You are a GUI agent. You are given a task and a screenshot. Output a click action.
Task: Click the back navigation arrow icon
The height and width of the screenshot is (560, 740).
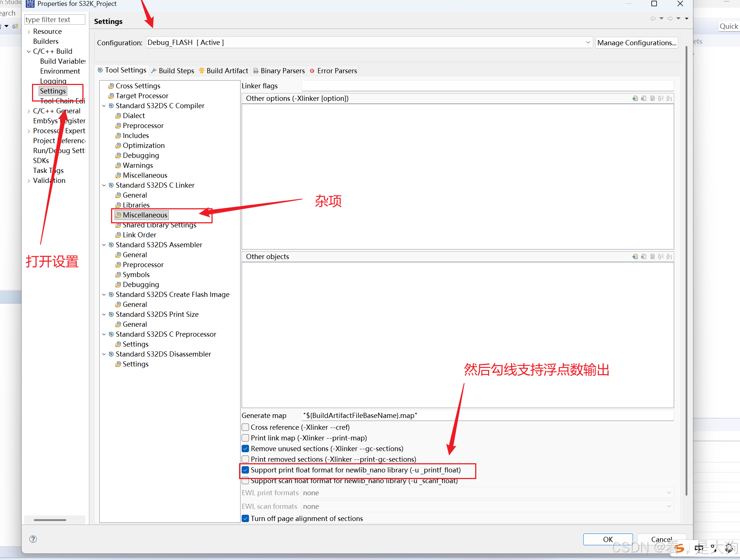pos(653,18)
